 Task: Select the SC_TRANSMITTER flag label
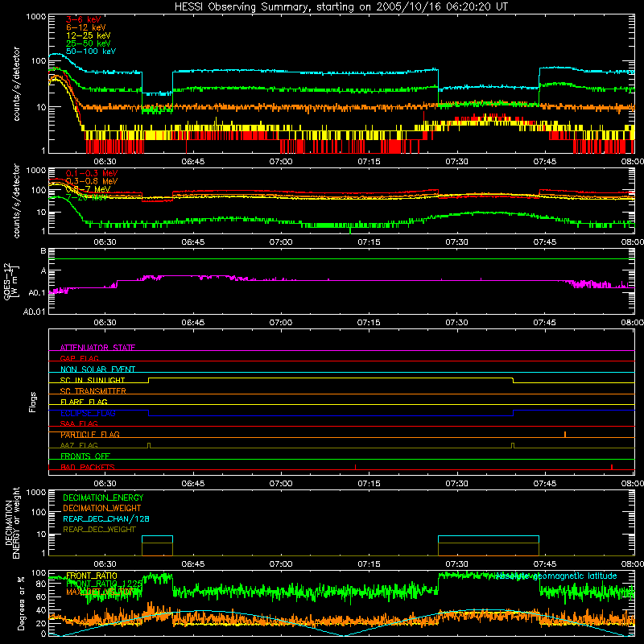[x=93, y=391]
